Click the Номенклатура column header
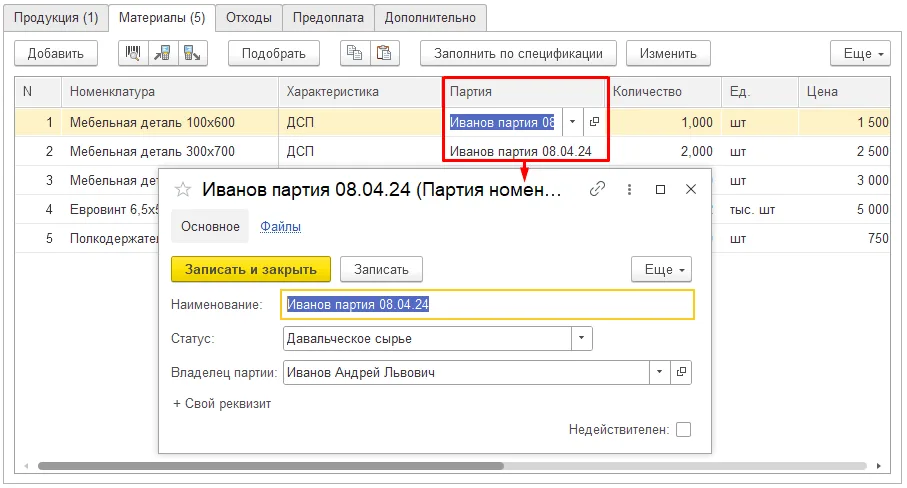The width and height of the screenshot is (907, 488). [169, 91]
